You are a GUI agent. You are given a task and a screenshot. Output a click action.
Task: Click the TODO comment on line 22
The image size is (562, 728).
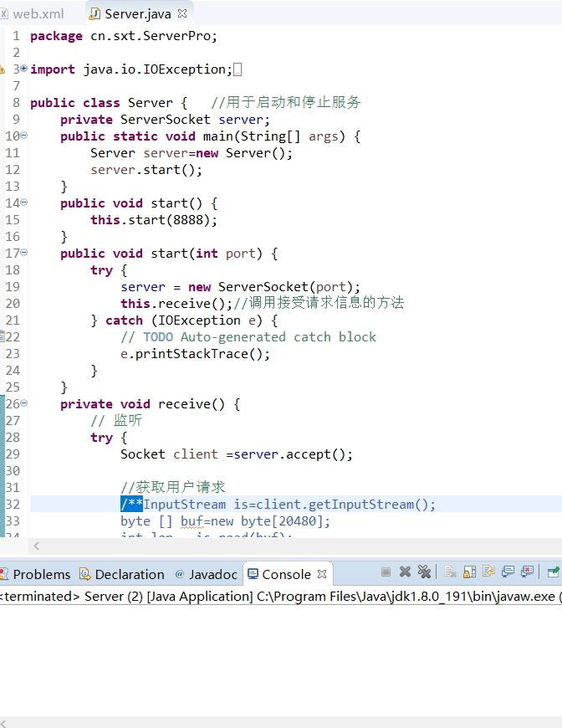248,336
